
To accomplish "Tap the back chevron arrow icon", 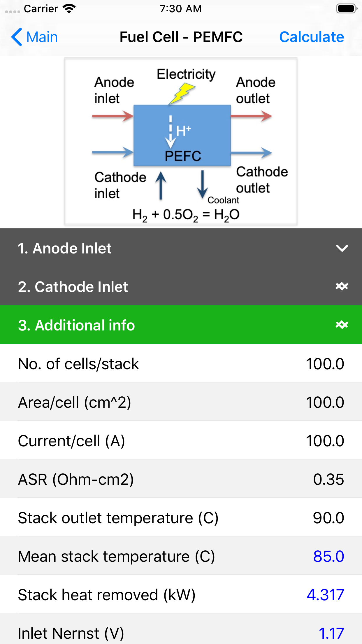I will pos(17,37).
